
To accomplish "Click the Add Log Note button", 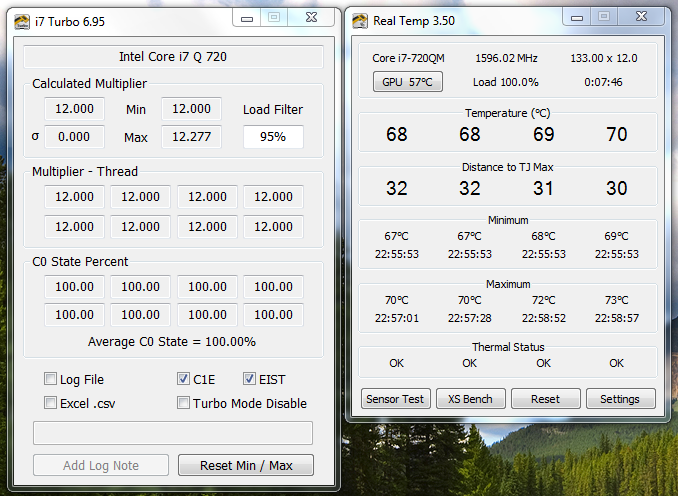I will (101, 465).
